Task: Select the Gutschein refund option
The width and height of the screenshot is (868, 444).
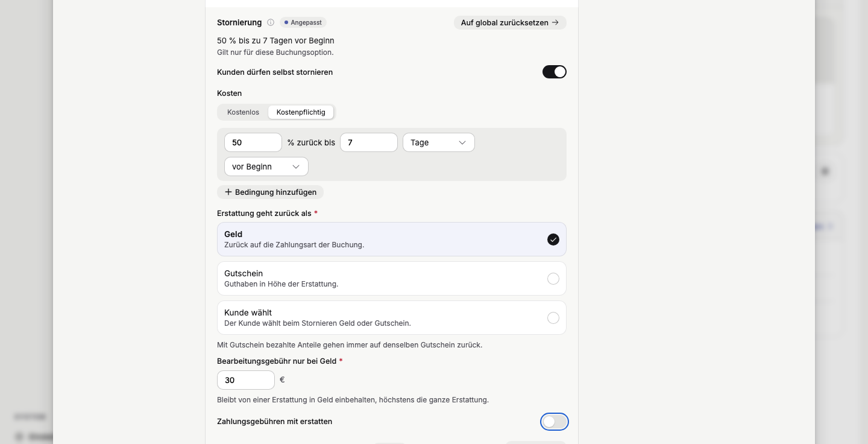Action: (x=392, y=279)
